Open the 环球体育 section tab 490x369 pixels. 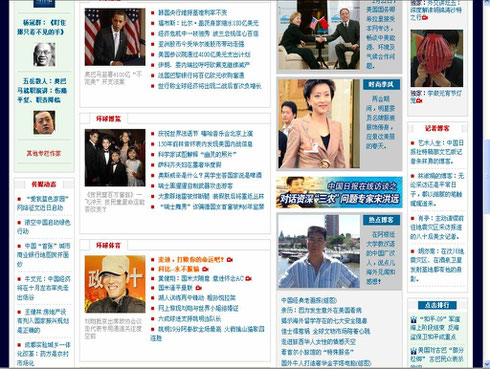pyautogui.click(x=108, y=245)
